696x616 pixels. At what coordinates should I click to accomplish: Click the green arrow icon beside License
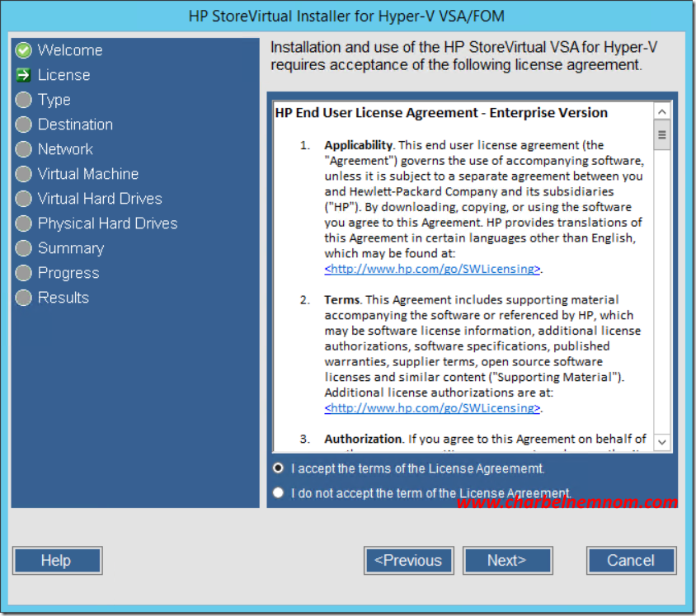pos(24,75)
